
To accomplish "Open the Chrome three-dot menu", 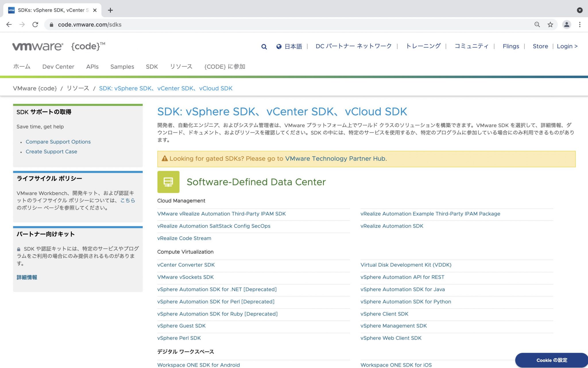I will (580, 25).
